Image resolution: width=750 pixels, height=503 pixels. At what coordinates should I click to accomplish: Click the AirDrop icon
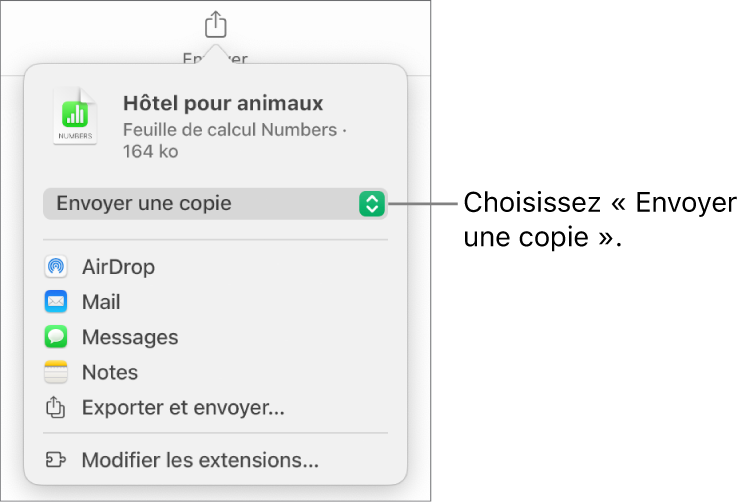pos(56,267)
